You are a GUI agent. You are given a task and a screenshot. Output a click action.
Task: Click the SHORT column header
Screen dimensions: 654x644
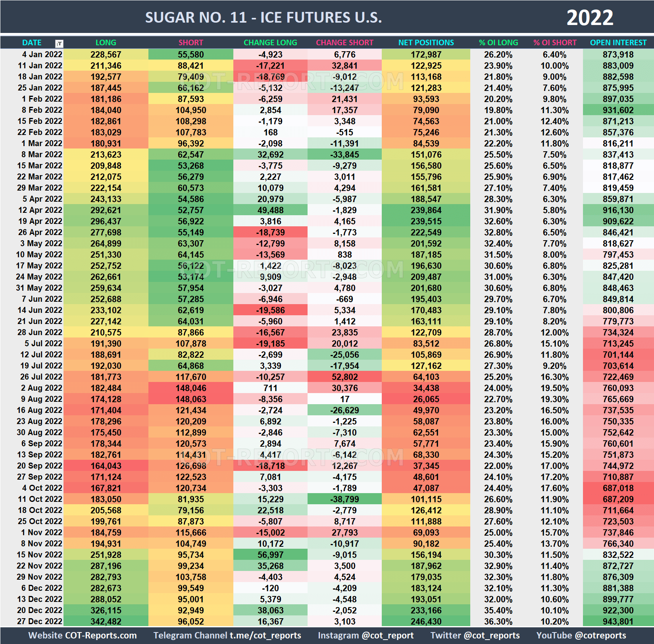click(190, 42)
